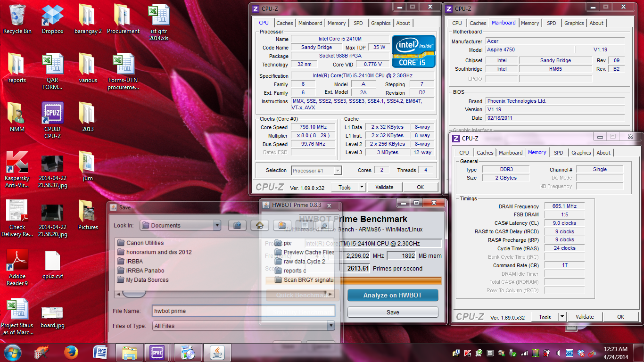Switch to Caches tab in CPU window
644x362 pixels.
(285, 23)
